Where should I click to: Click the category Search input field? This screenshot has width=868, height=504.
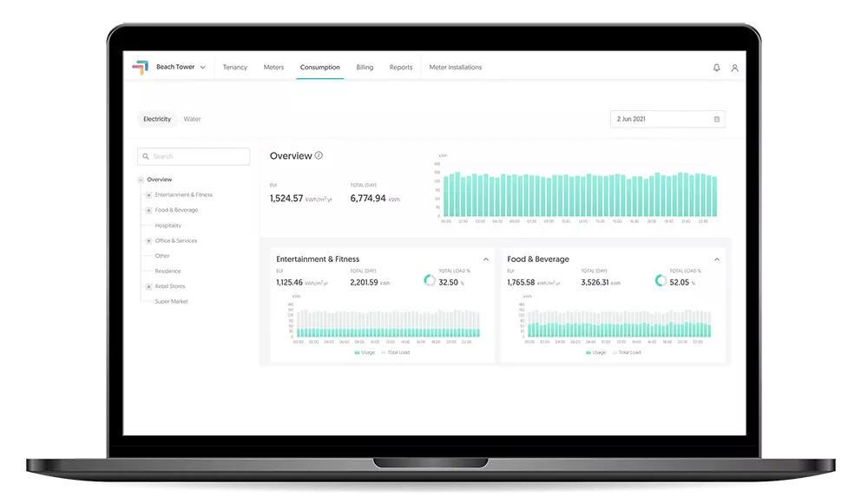tap(199, 157)
